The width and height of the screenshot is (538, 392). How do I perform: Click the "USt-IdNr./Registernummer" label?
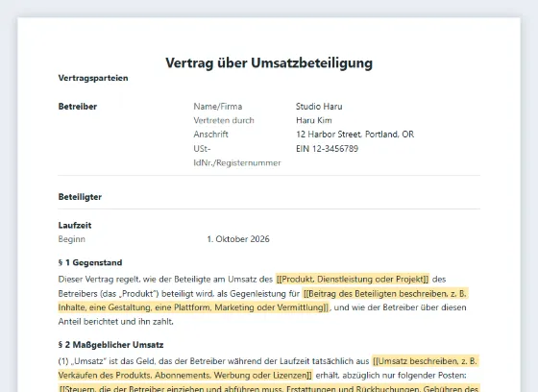click(x=237, y=156)
